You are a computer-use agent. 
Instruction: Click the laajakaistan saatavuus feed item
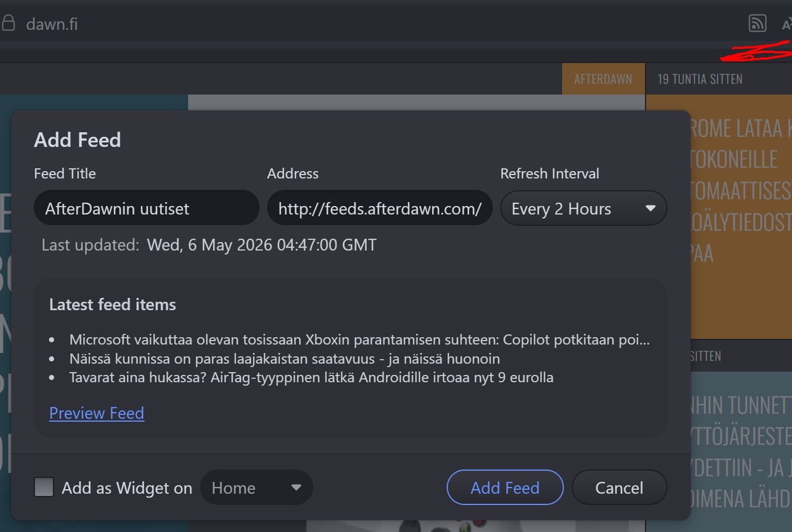tap(284, 359)
